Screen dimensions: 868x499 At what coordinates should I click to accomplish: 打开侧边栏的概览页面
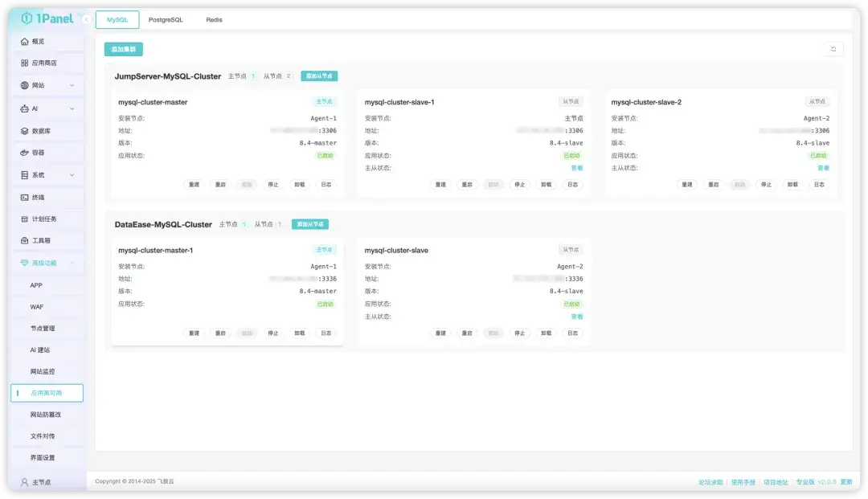tap(39, 40)
